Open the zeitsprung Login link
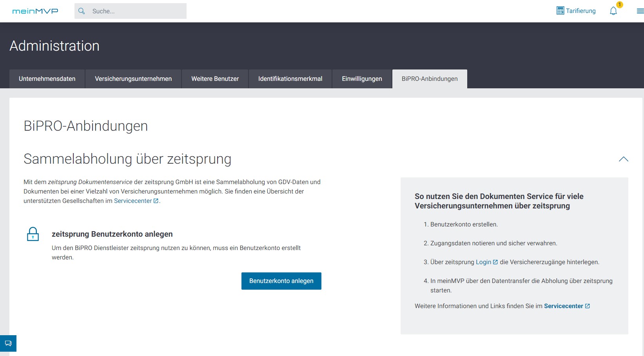The height and width of the screenshot is (356, 644). point(486,262)
